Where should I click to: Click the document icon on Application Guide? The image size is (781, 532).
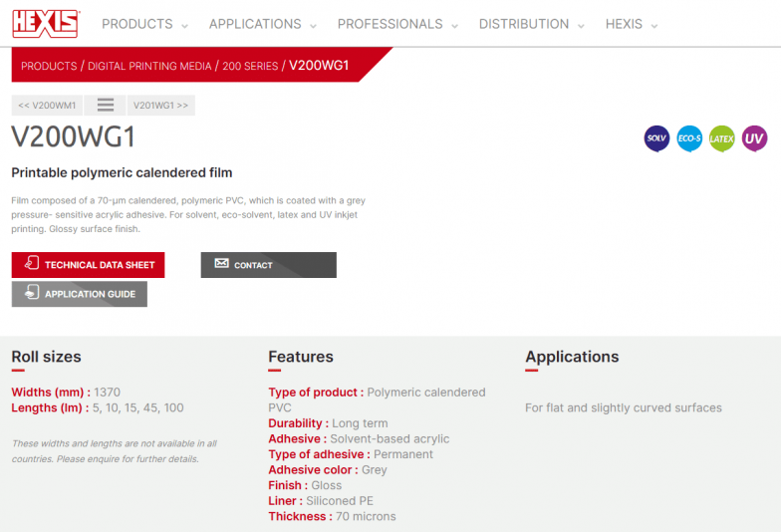(31, 294)
